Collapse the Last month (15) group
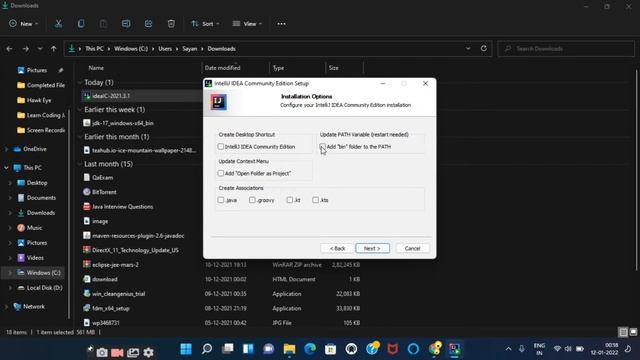Image resolution: width=640 pixels, height=360 pixels. pyautogui.click(x=80, y=164)
